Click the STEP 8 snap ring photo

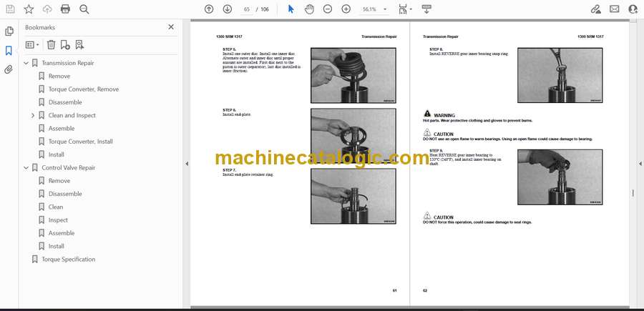tap(560, 76)
